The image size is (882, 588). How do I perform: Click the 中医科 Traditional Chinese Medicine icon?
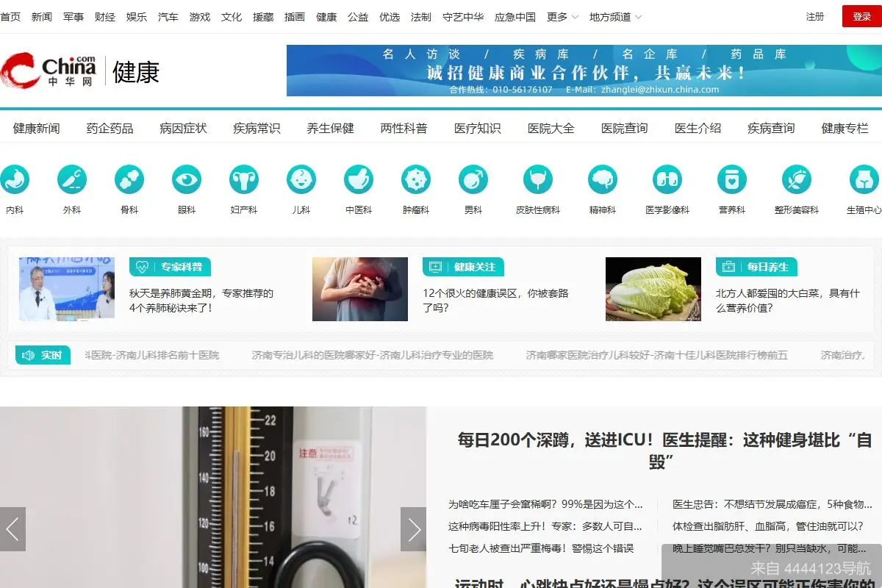click(359, 178)
